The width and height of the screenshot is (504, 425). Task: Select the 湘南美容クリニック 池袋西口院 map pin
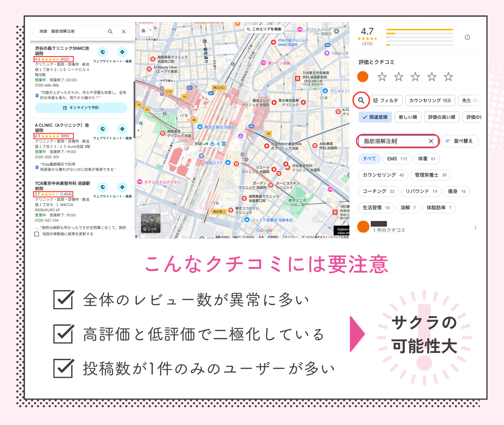(x=153, y=59)
